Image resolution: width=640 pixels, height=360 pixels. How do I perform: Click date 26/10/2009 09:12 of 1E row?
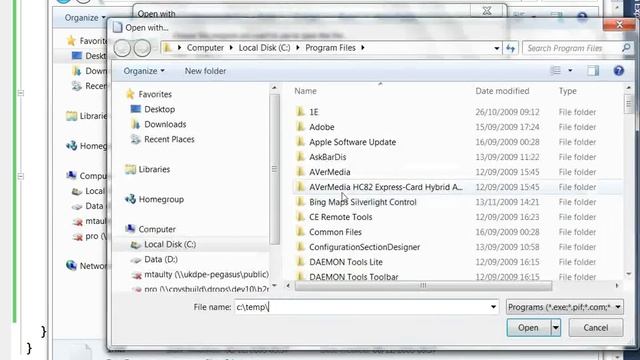point(507,112)
